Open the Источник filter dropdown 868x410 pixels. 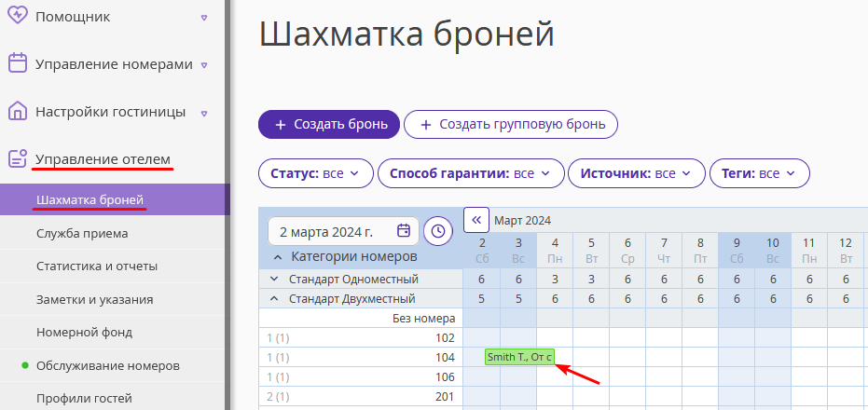click(637, 173)
